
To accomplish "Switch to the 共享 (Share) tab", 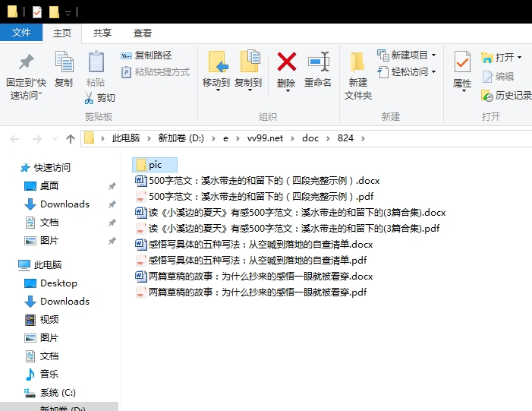I will pos(102,33).
